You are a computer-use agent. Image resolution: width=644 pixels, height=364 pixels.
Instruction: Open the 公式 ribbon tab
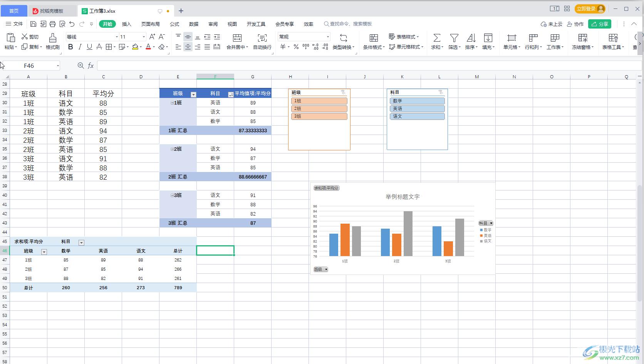point(174,24)
